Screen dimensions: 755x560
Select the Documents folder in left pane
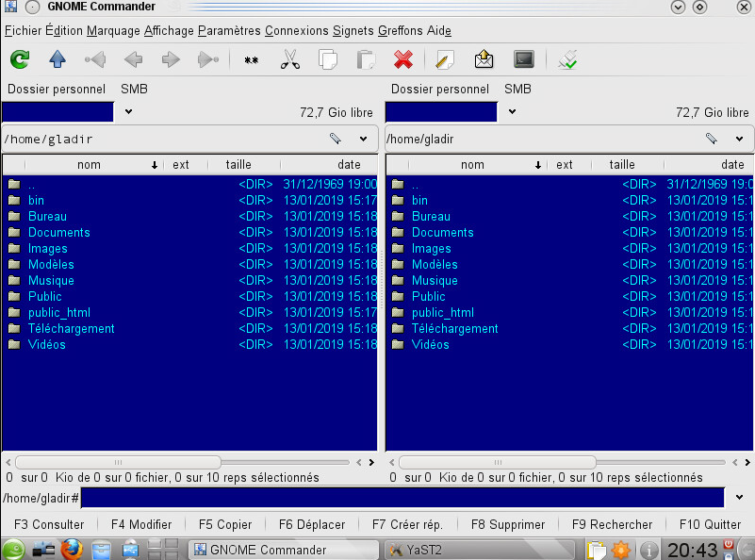(x=58, y=232)
